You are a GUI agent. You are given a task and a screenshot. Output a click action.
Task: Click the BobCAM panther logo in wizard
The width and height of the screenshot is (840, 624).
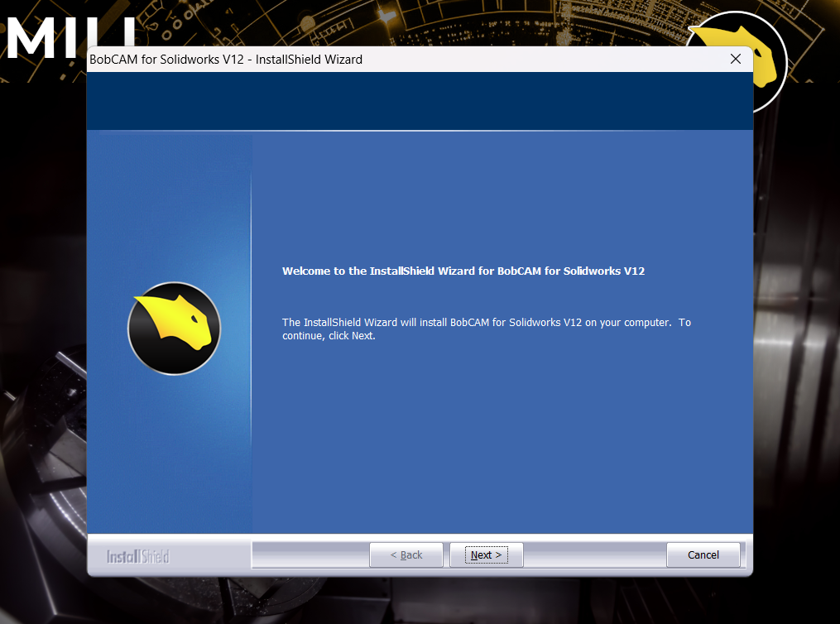click(174, 329)
